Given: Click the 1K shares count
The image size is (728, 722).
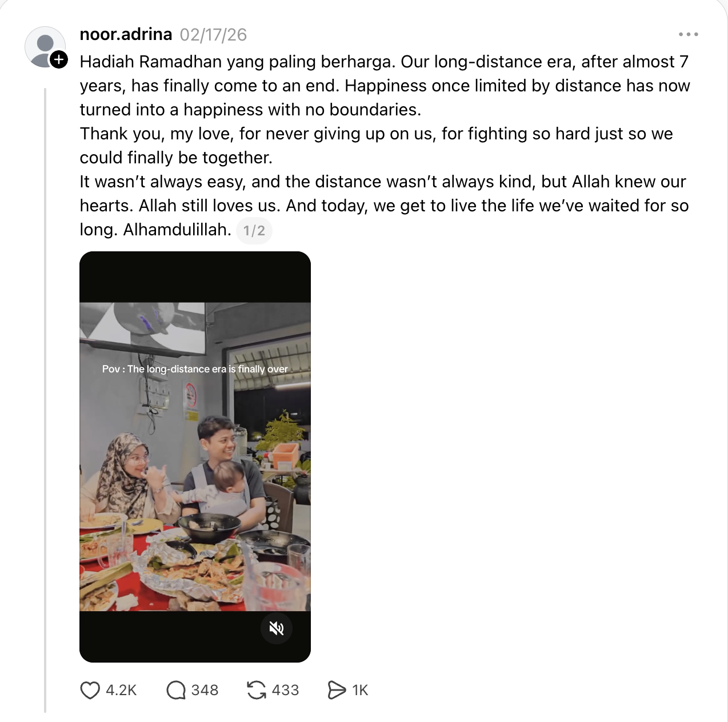Looking at the screenshot, I should point(360,690).
